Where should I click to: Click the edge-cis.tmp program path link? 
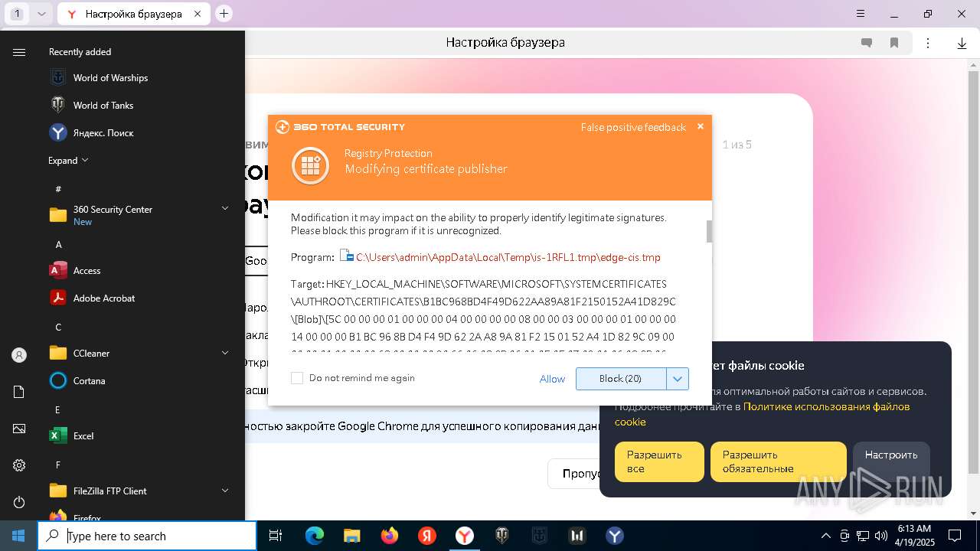tap(508, 257)
